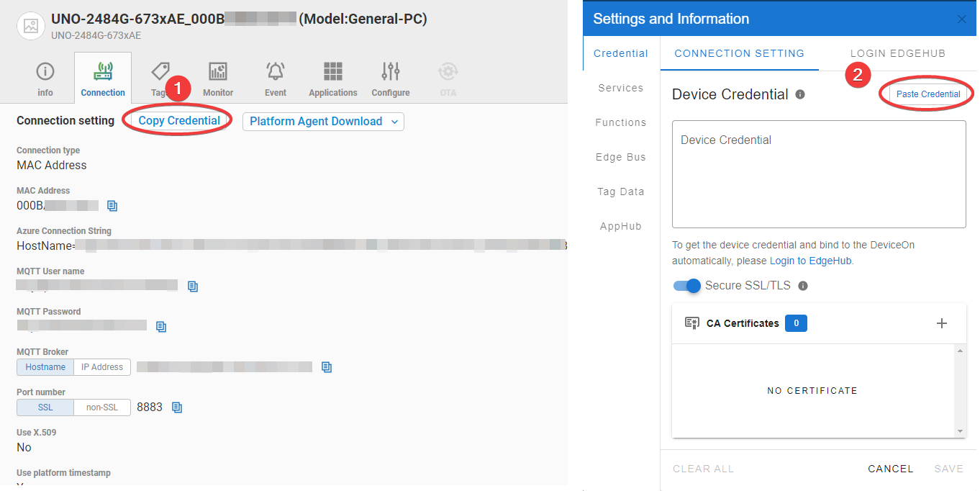This screenshot has width=980, height=491.
Task: Copy the MAC Address value icon
Action: click(x=112, y=206)
